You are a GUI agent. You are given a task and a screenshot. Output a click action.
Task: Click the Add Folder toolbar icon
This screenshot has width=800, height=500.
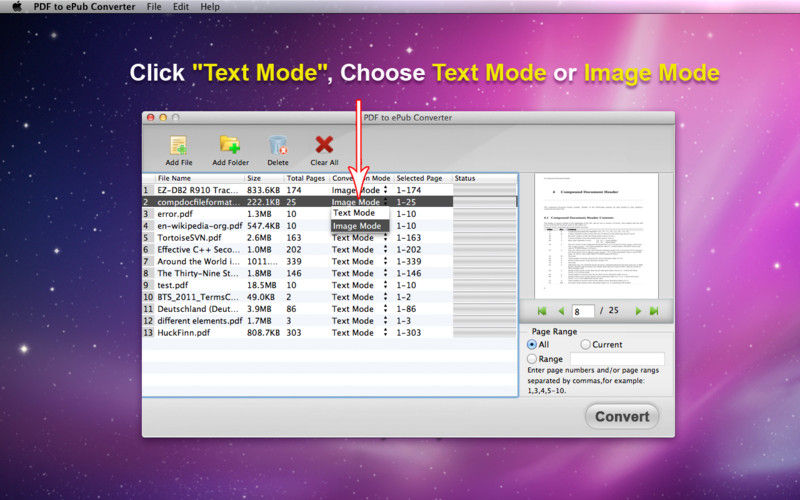click(230, 145)
